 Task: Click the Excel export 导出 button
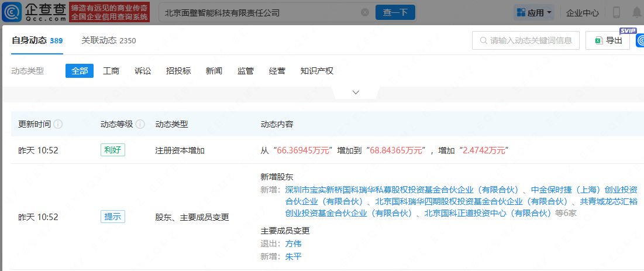pyautogui.click(x=608, y=40)
